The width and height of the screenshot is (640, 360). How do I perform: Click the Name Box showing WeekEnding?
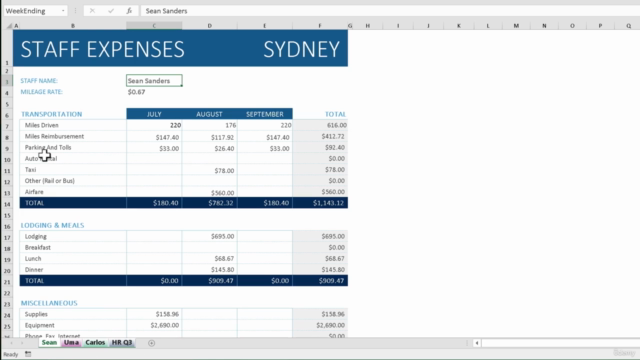[32, 11]
